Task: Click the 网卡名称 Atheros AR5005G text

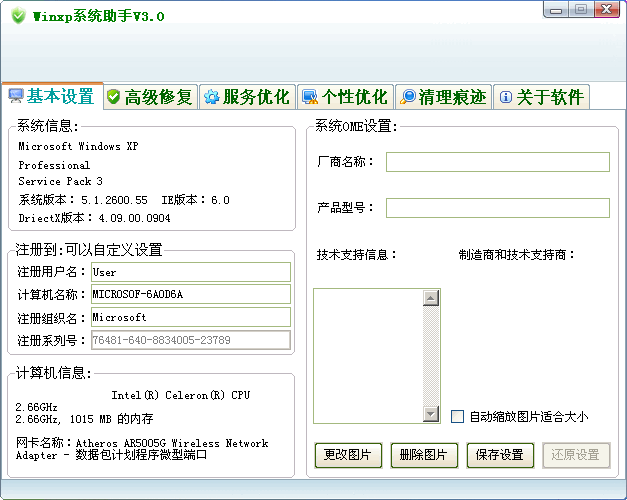Action: (142, 443)
